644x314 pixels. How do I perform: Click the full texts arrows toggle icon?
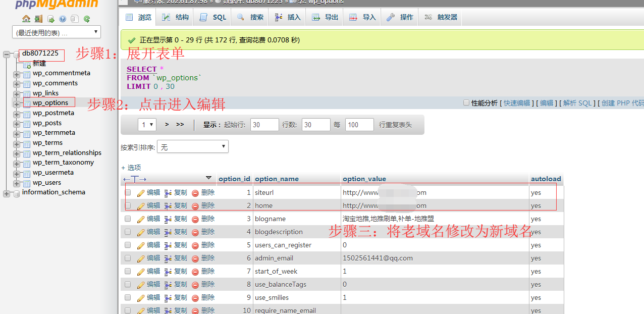pos(135,179)
